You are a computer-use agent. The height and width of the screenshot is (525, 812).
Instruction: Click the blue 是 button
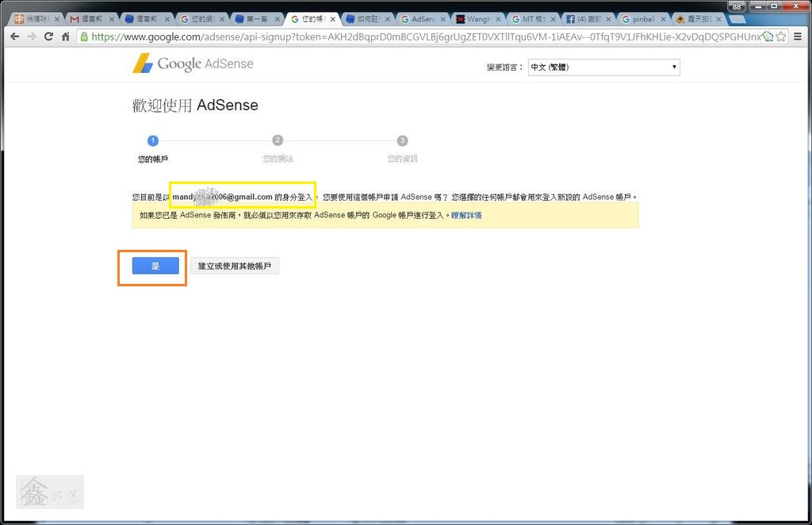click(155, 266)
